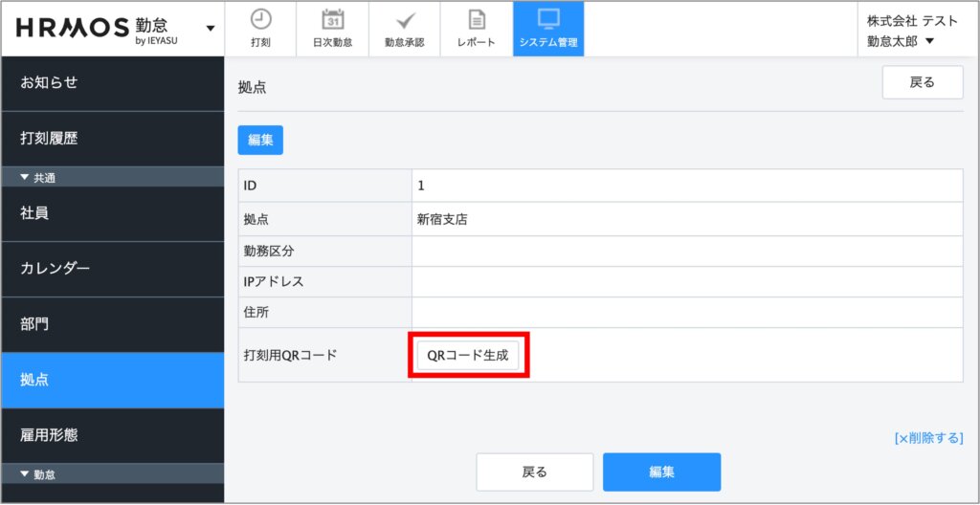Click the QRコード生成 button

click(468, 356)
